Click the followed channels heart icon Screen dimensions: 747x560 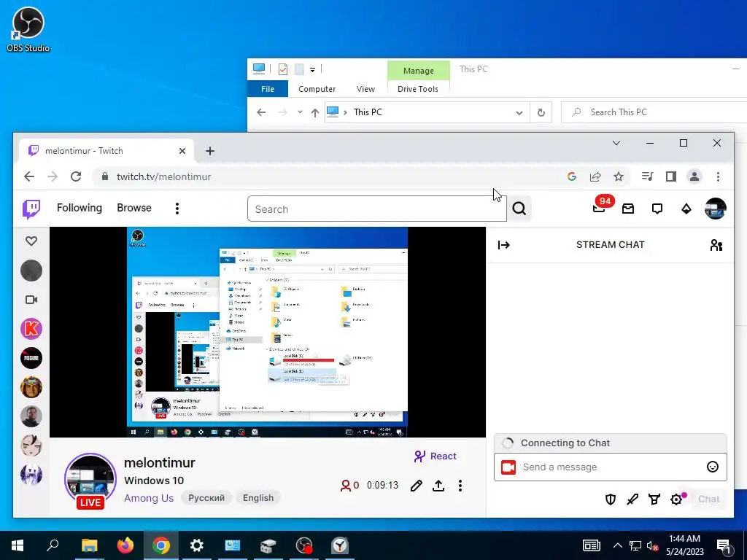(x=31, y=241)
